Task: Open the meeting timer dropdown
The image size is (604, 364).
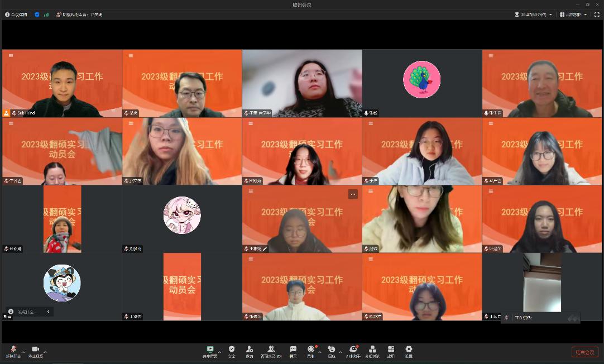Action: coord(536,15)
